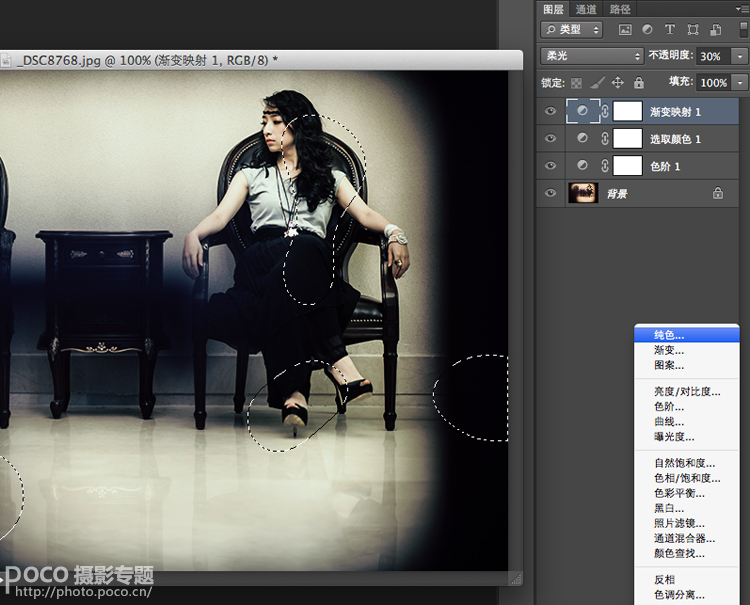Click the document window resize grip corner
Viewport: 750px width, 605px height.
pos(516,579)
